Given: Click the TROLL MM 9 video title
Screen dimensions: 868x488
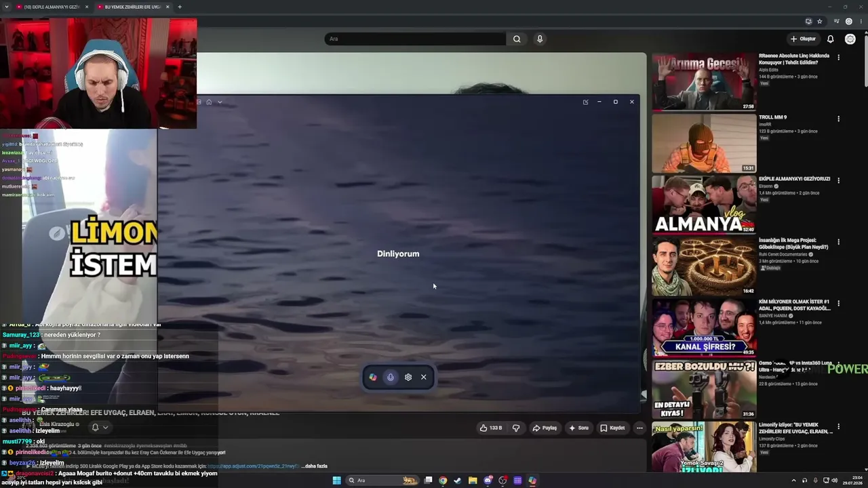Looking at the screenshot, I should click(772, 117).
